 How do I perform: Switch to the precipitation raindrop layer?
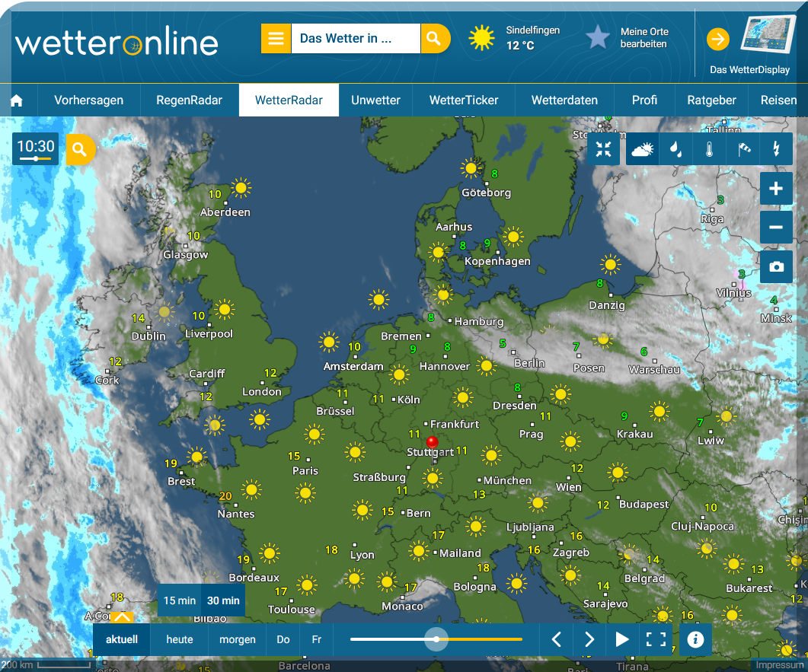[x=675, y=149]
